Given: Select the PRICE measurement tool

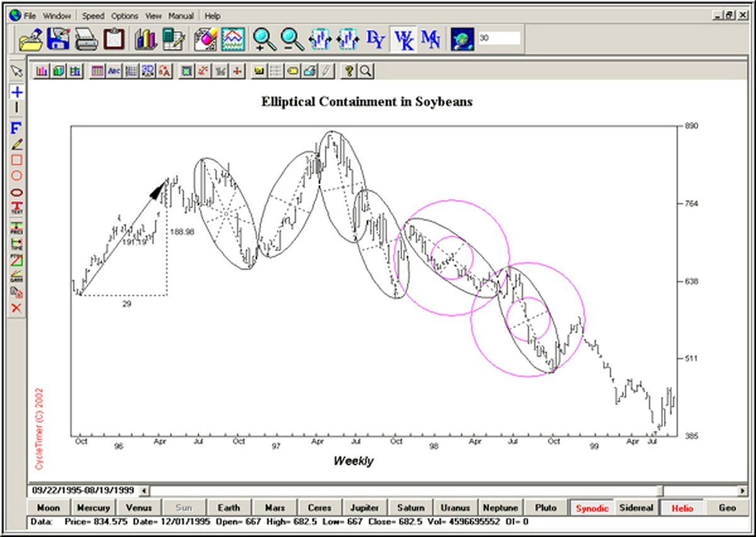Looking at the screenshot, I should (17, 228).
